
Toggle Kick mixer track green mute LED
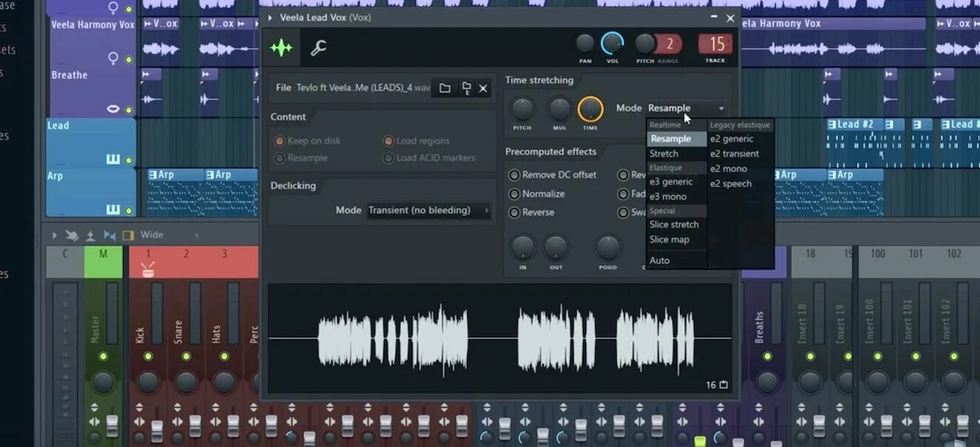(x=148, y=357)
